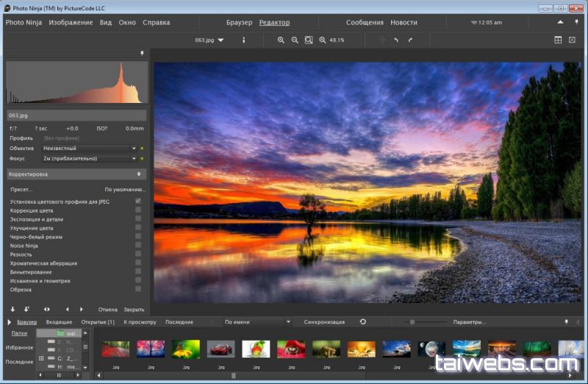Image resolution: width=588 pixels, height=384 pixels.
Task: Click the image info icon beside 063.jpg
Action: click(244, 40)
